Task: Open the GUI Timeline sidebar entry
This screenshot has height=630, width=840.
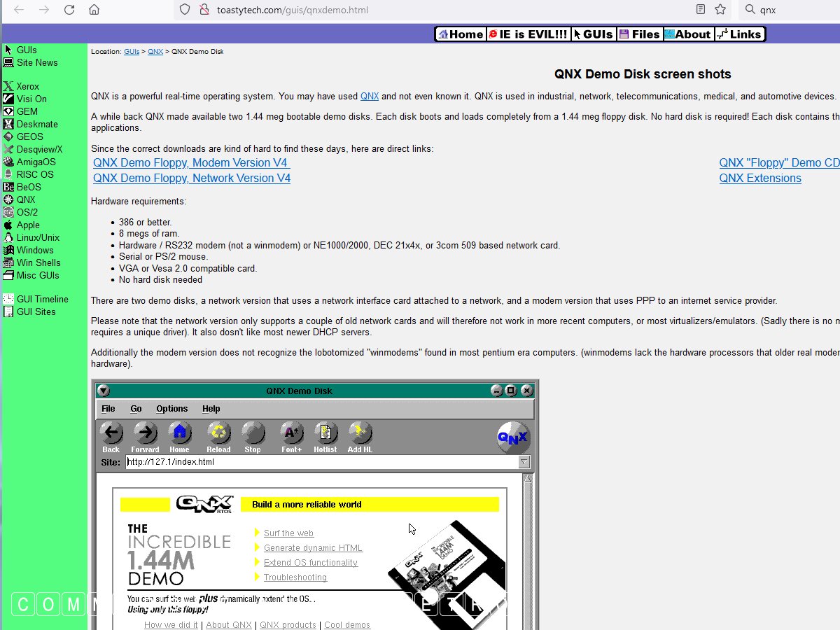Action: (x=42, y=299)
